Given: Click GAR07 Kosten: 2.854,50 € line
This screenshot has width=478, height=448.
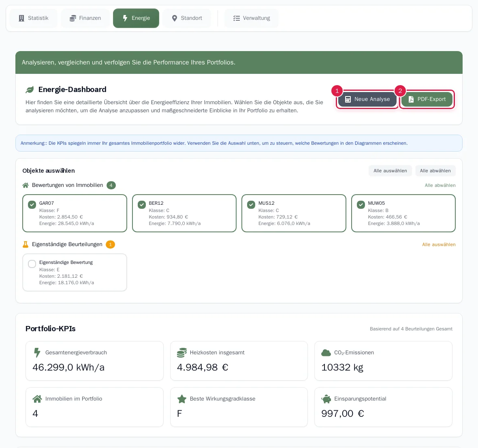Looking at the screenshot, I should [x=61, y=217].
